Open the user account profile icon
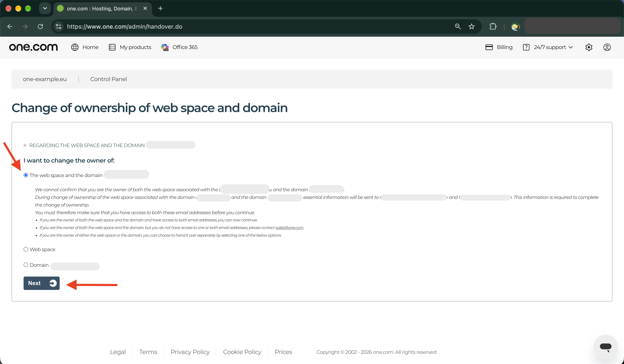 [607, 47]
